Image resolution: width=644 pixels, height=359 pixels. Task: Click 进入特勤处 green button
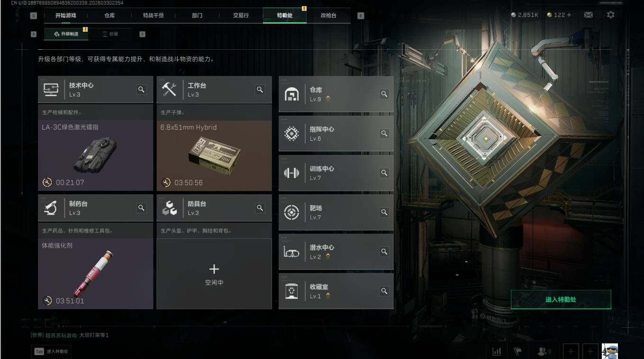pos(561,300)
